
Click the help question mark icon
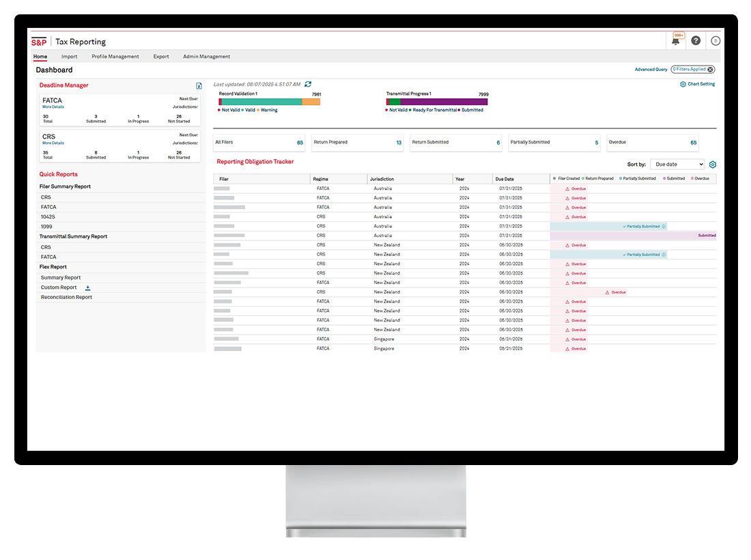click(x=696, y=40)
